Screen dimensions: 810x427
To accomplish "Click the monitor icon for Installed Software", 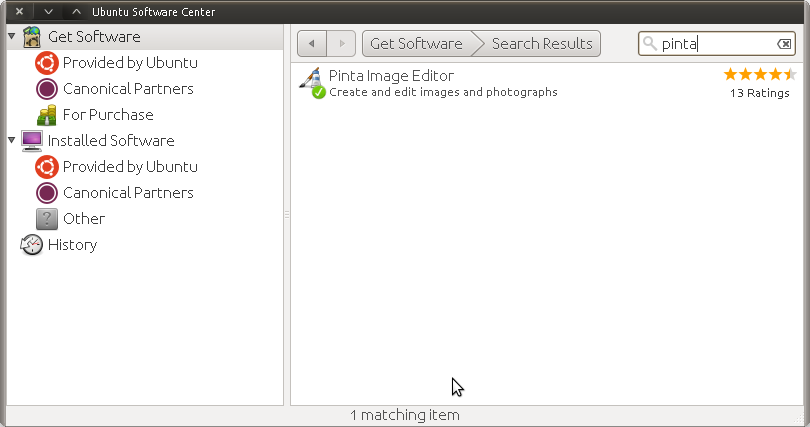I will (32, 141).
